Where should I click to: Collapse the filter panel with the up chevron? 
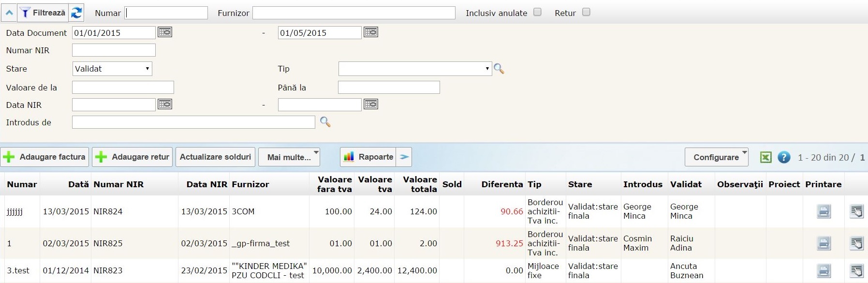pyautogui.click(x=9, y=13)
